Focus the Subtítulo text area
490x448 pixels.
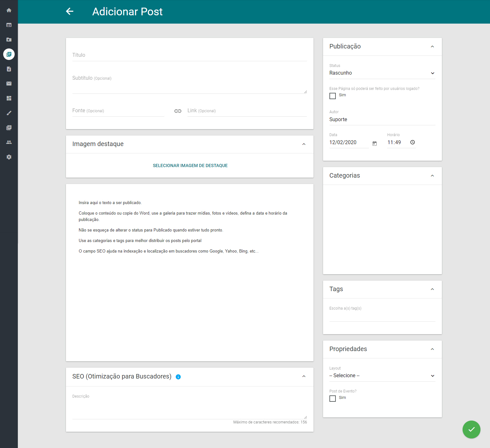(x=190, y=84)
